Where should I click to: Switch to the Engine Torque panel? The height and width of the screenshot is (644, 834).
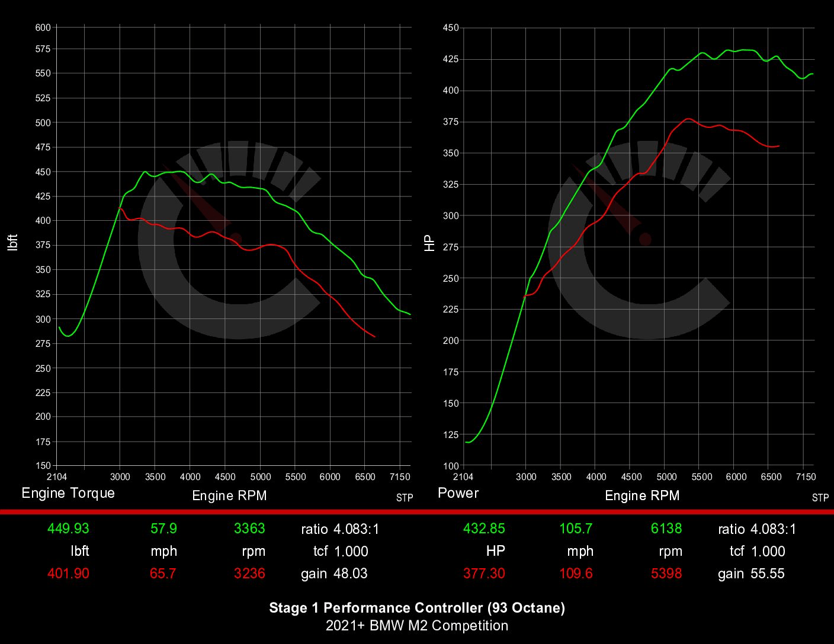pyautogui.click(x=68, y=492)
